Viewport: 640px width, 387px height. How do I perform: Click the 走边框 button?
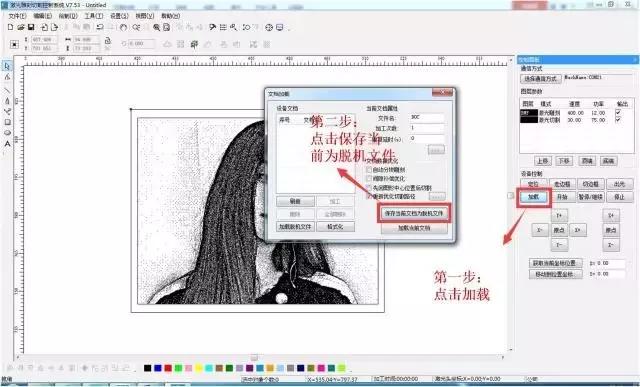coord(562,184)
